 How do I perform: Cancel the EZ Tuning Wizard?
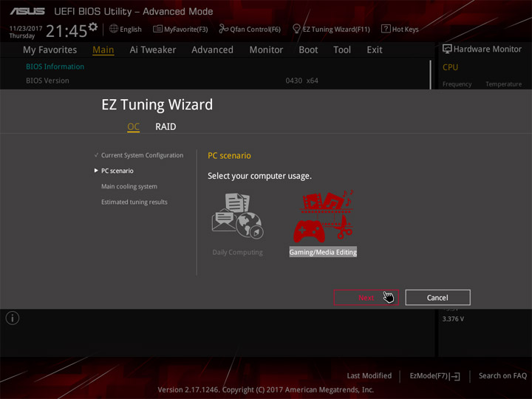(437, 298)
